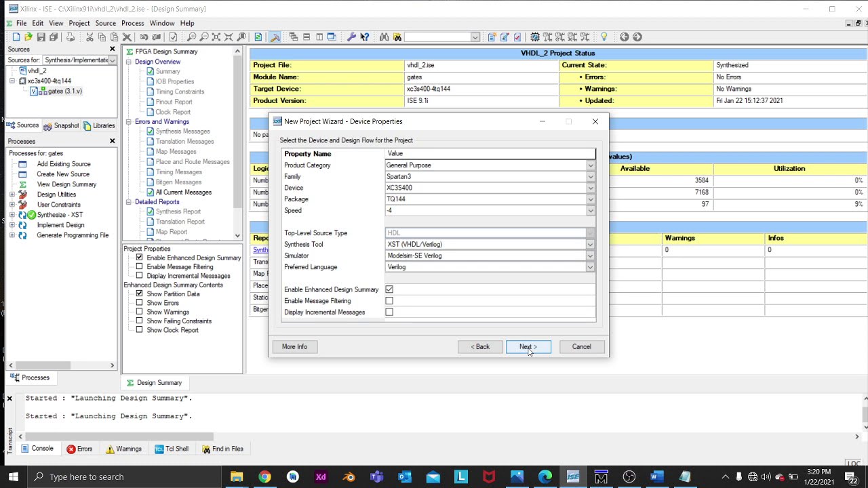Click the Save icon in toolbar
The image size is (868, 488).
[41, 37]
